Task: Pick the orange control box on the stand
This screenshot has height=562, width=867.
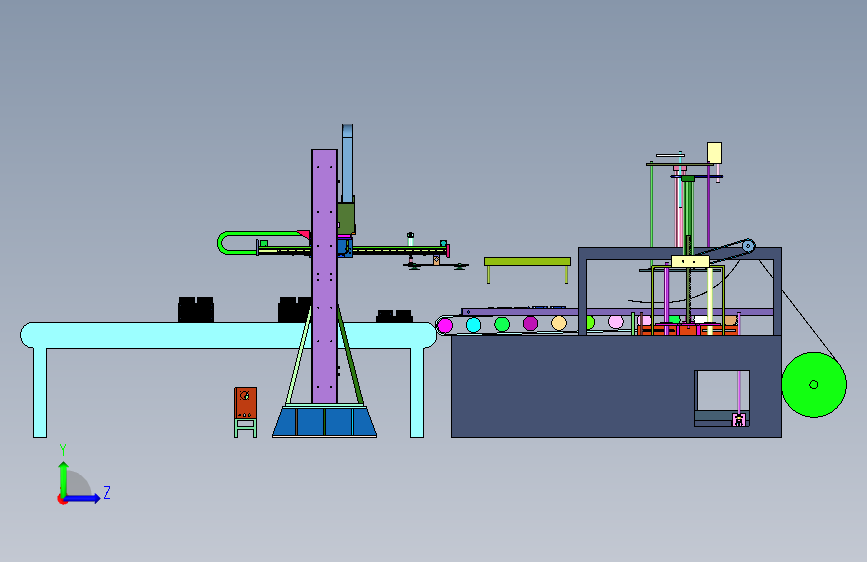Action: pyautogui.click(x=246, y=403)
